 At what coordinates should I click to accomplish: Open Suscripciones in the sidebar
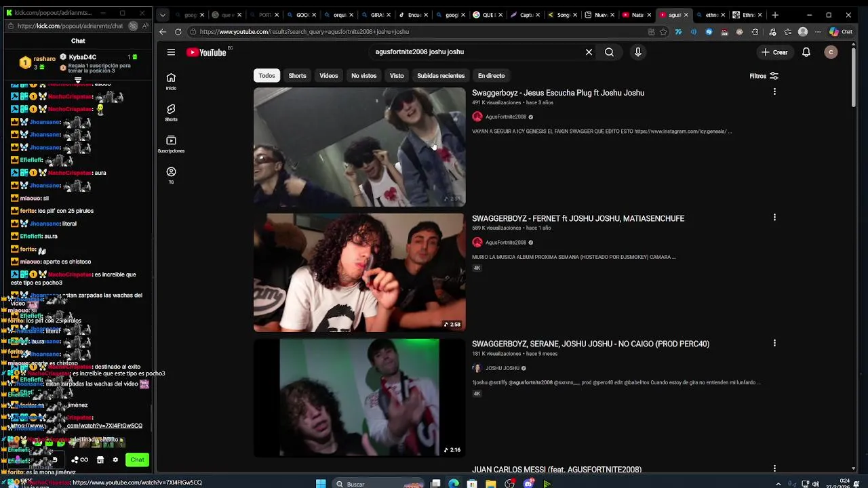(x=171, y=144)
